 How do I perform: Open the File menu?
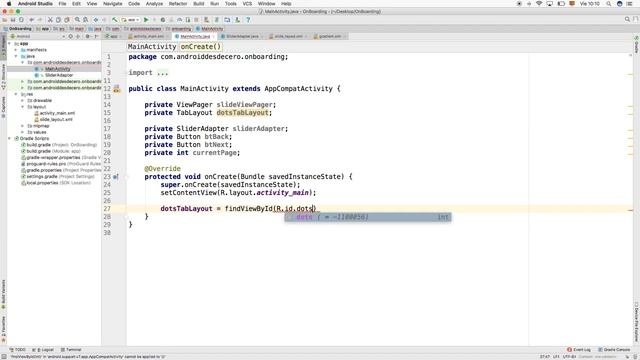click(x=62, y=4)
